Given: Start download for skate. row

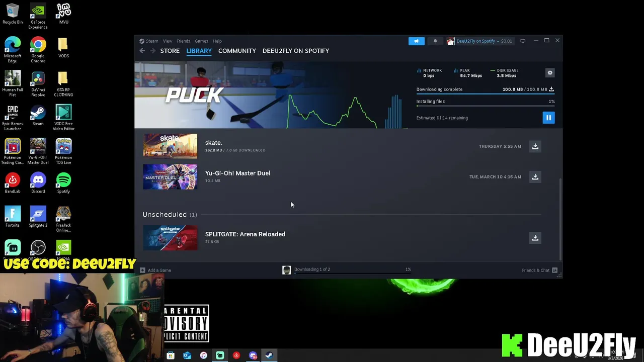Looking at the screenshot, I should coord(535,146).
